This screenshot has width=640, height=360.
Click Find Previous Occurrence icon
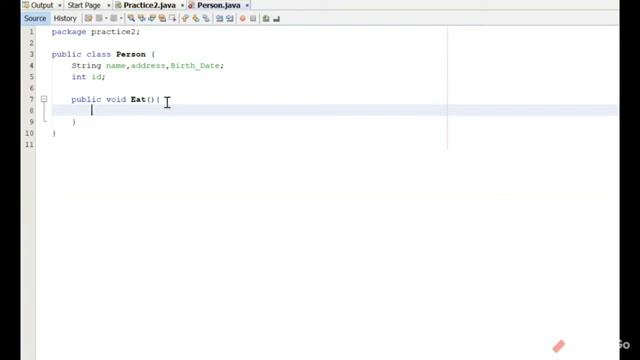(x=142, y=18)
